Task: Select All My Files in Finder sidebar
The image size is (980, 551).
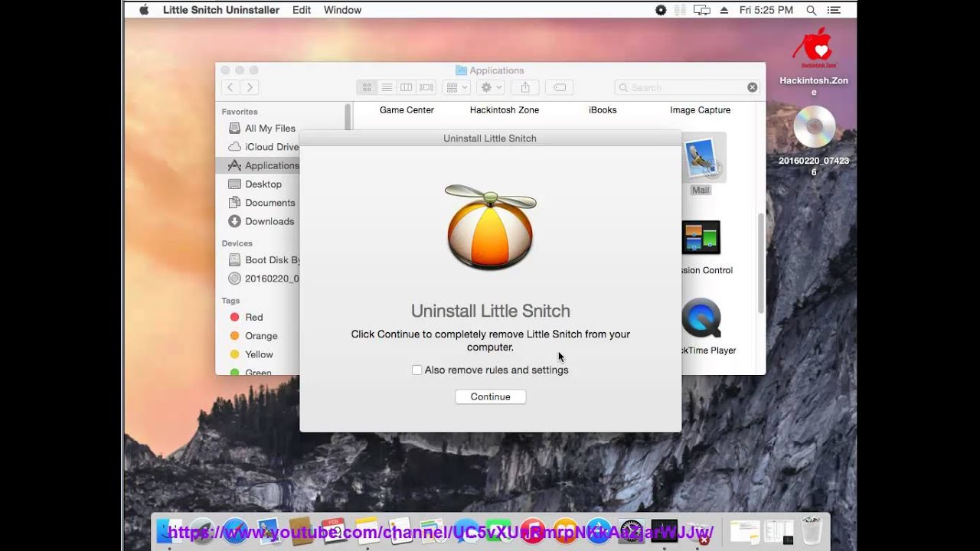Action: point(261,129)
